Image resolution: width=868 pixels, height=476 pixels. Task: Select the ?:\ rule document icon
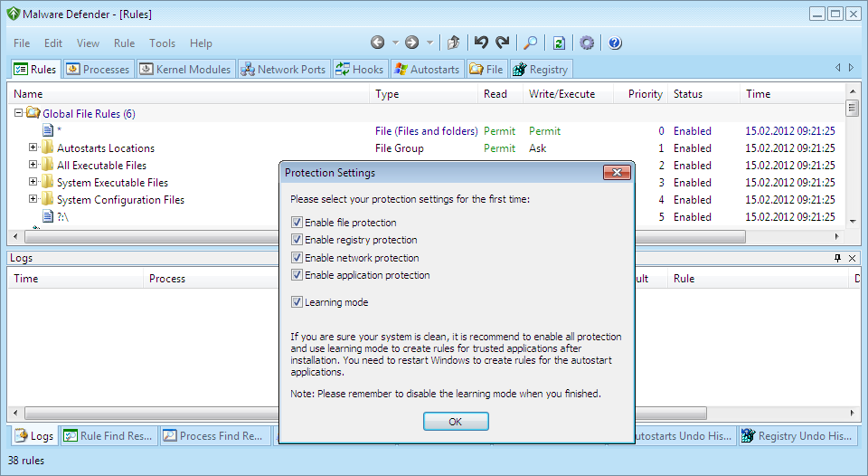(48, 216)
